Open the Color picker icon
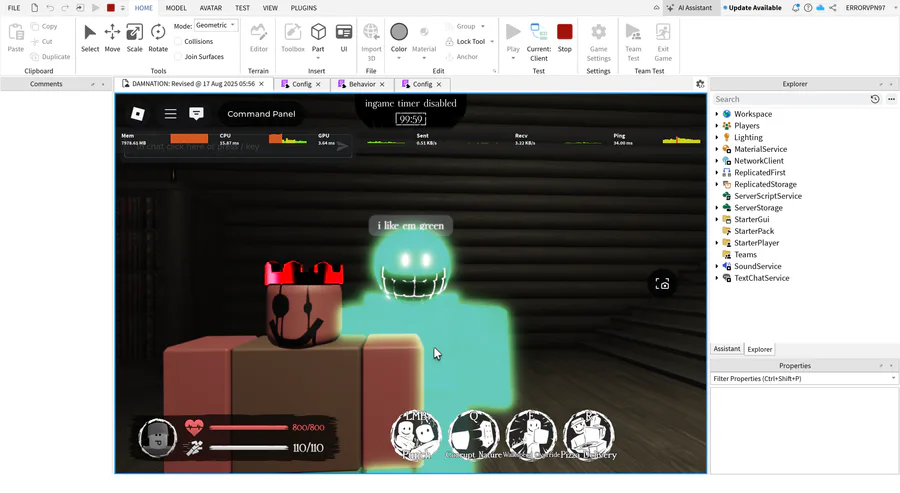The height and width of the screenshot is (493, 900). click(399, 32)
